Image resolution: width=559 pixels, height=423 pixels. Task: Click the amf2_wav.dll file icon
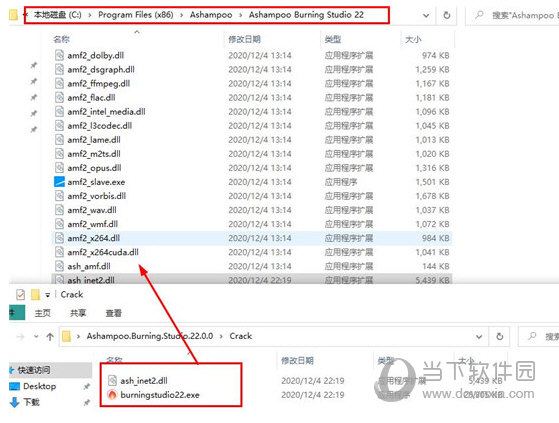click(x=59, y=210)
